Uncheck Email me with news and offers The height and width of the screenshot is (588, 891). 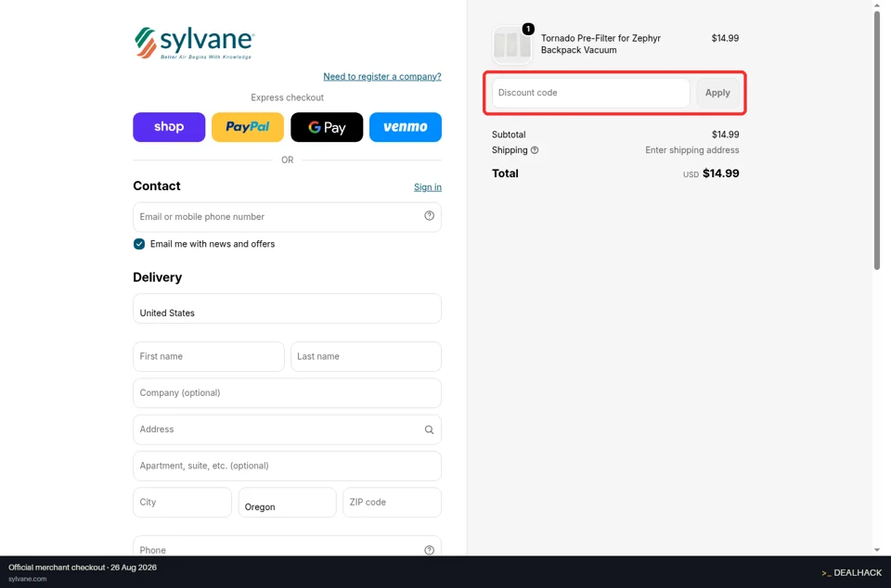(x=139, y=244)
